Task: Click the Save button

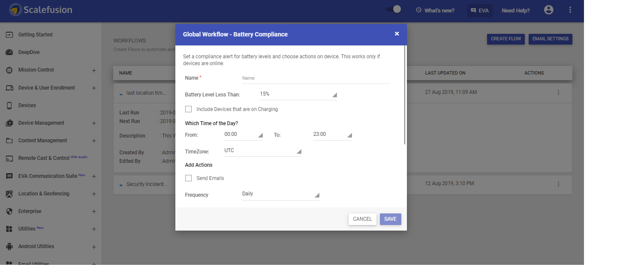Action: coord(391,219)
